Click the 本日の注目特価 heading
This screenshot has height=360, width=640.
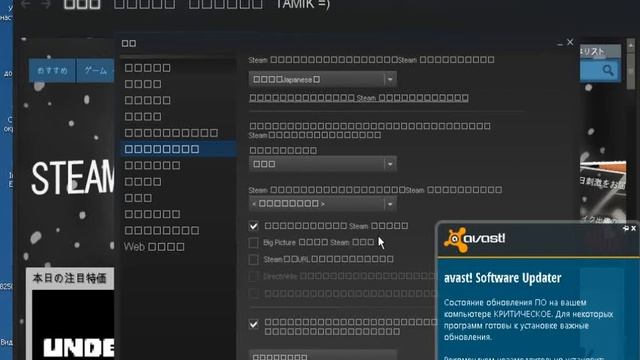pos(69,278)
